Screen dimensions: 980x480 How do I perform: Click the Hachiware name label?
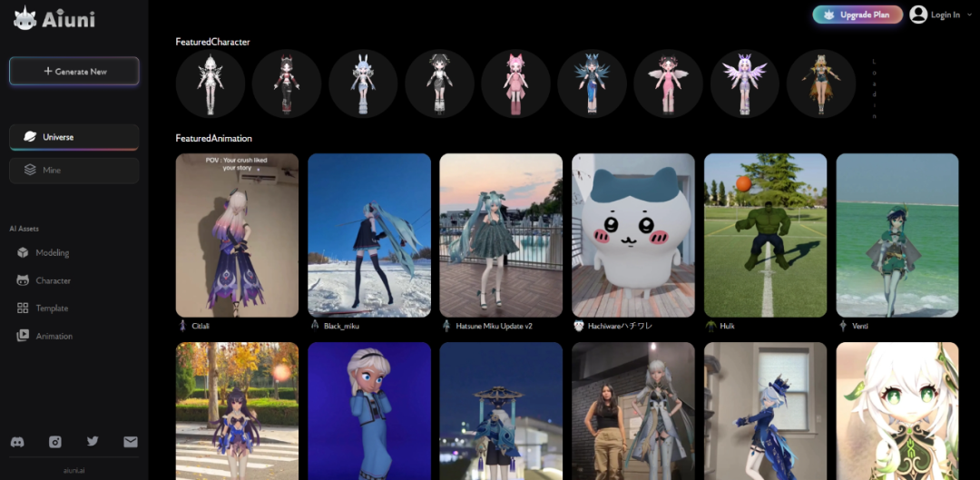pos(621,327)
